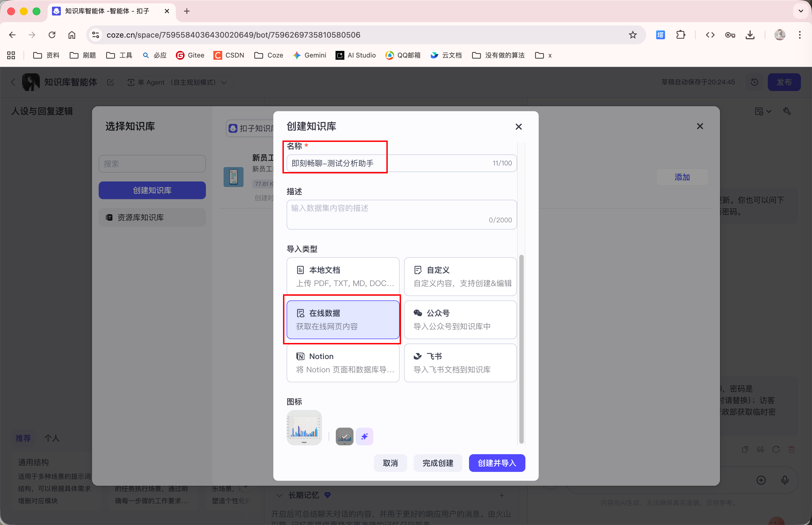This screenshot has height=525, width=812.
Task: Open the browser downloads icon
Action: click(750, 35)
